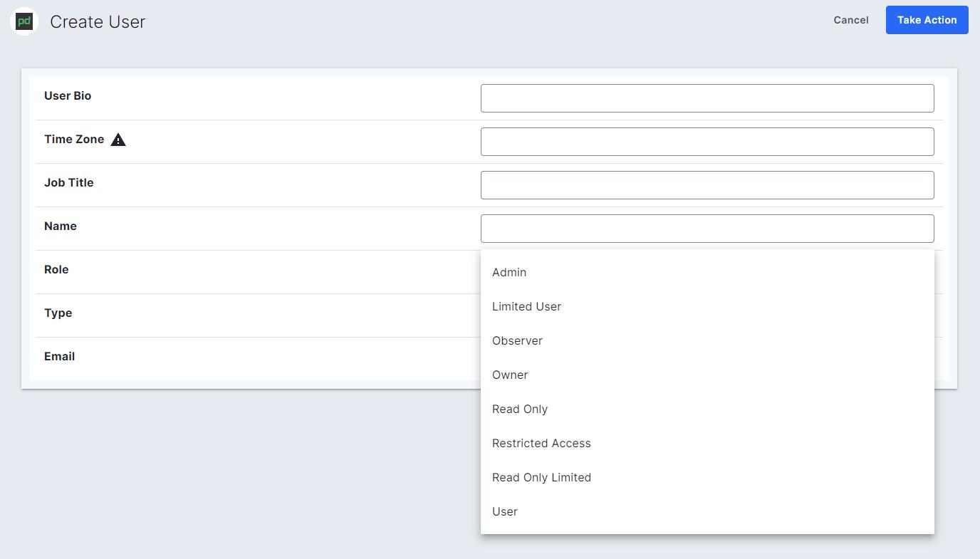Click the Name input field
Image resolution: width=980 pixels, height=559 pixels.
click(707, 228)
